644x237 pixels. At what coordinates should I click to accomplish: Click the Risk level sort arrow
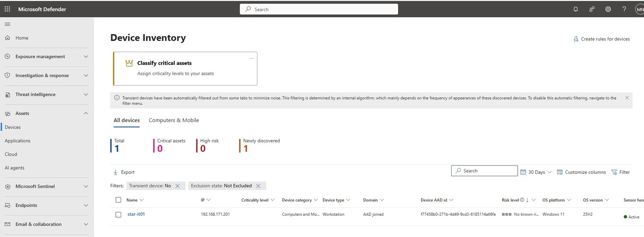coord(527,200)
